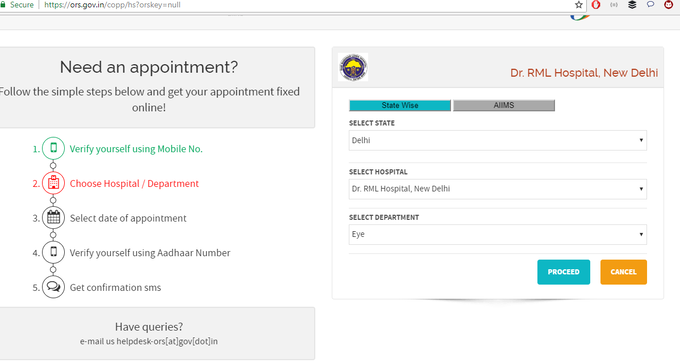680x363 pixels.
Task: Click the browser address bar URL
Action: pyautogui.click(x=112, y=5)
